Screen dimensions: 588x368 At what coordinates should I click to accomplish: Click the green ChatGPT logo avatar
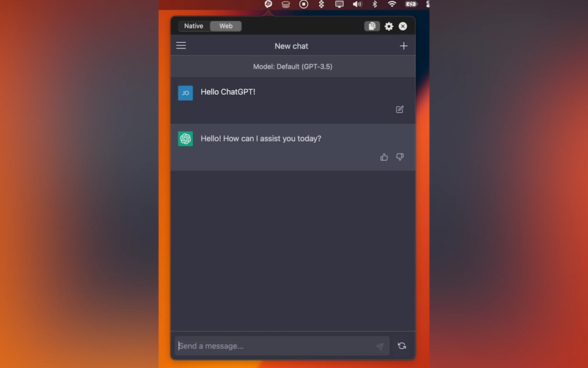[x=185, y=139]
